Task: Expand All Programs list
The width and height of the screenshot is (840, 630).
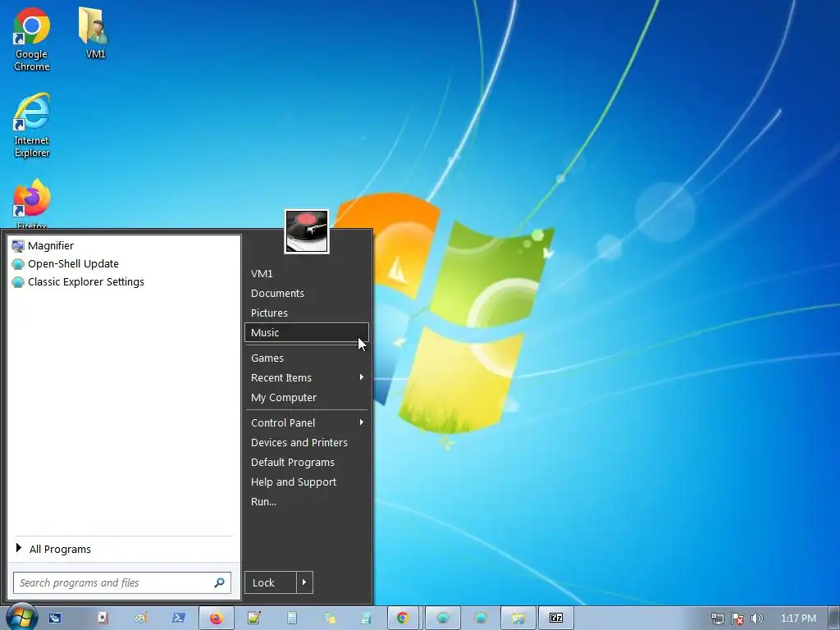Action: point(124,549)
